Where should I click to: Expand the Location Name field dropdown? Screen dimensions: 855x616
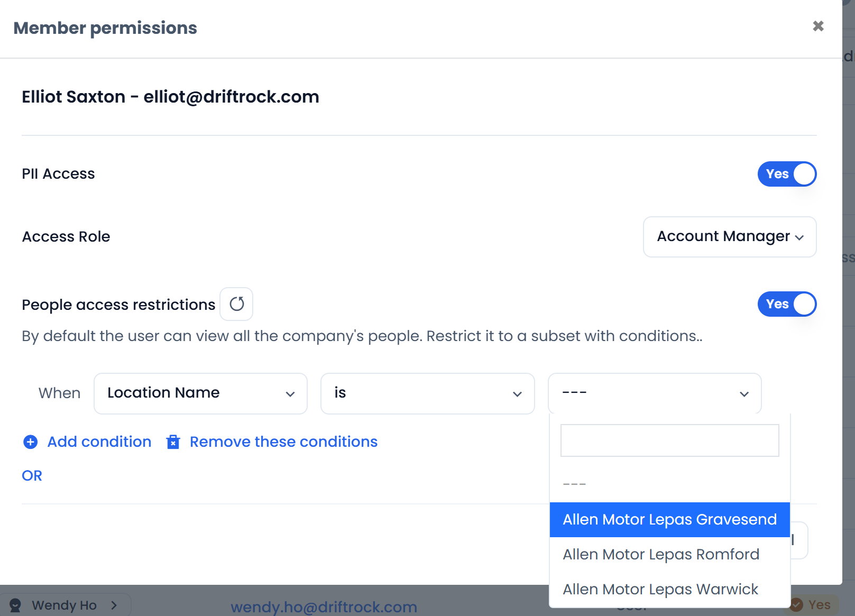point(200,393)
